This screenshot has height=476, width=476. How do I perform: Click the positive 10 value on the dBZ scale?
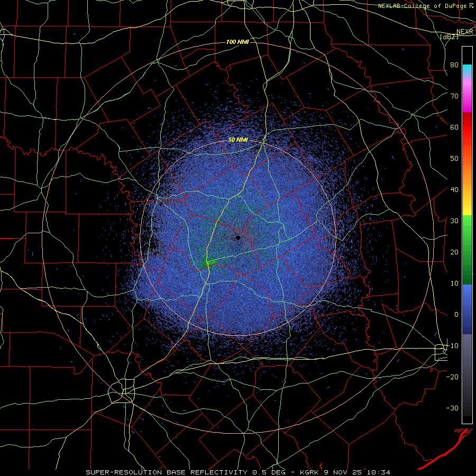pos(454,283)
